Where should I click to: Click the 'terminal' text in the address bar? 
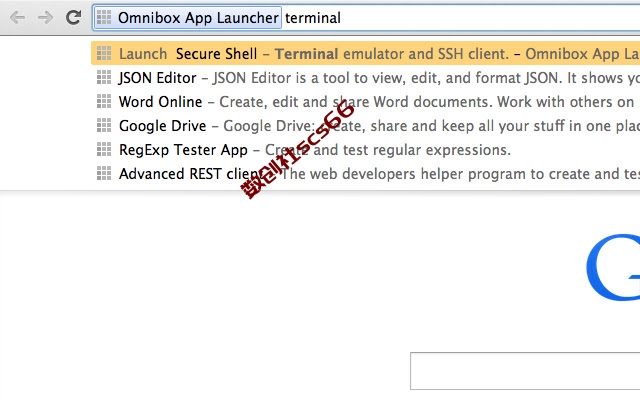point(313,18)
